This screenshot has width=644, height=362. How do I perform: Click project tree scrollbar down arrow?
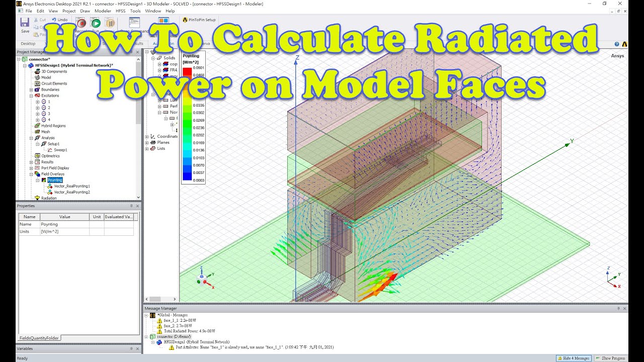pos(138,198)
